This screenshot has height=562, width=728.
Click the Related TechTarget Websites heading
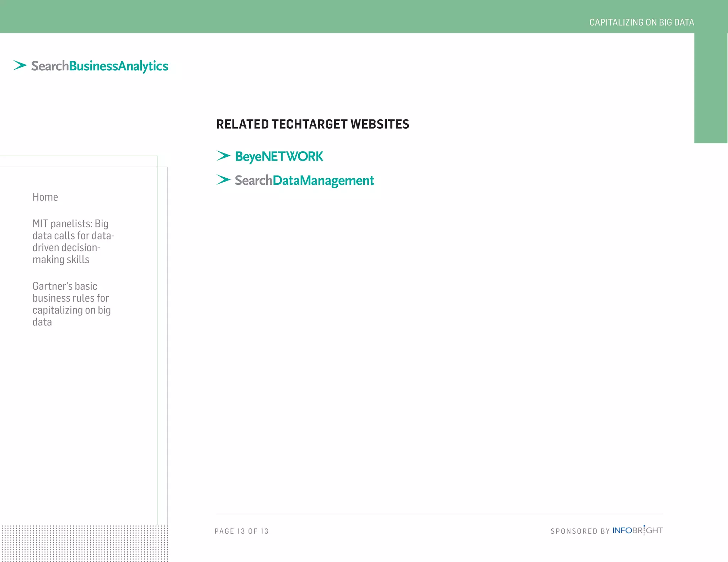tap(312, 124)
